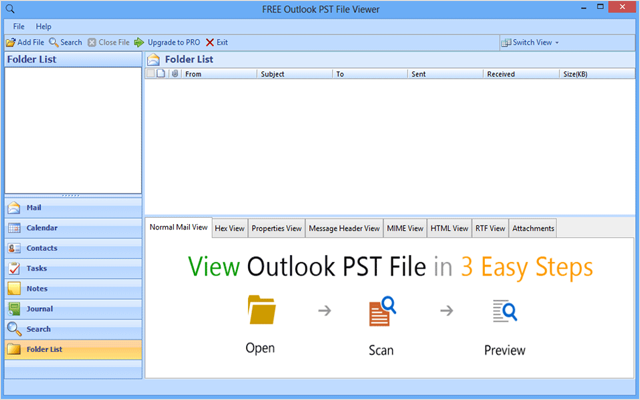Image resolution: width=640 pixels, height=400 pixels.
Task: Switch to the Hex View tab
Action: click(230, 228)
